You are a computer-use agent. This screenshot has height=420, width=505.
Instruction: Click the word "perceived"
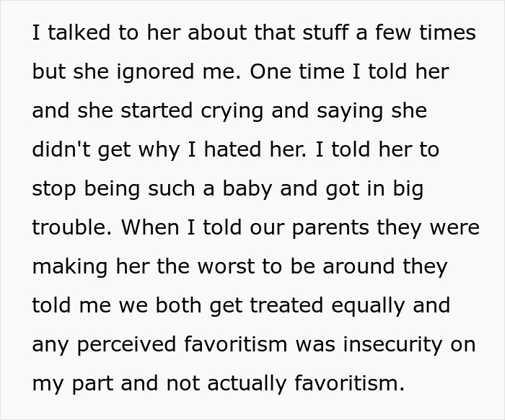[126, 345]
